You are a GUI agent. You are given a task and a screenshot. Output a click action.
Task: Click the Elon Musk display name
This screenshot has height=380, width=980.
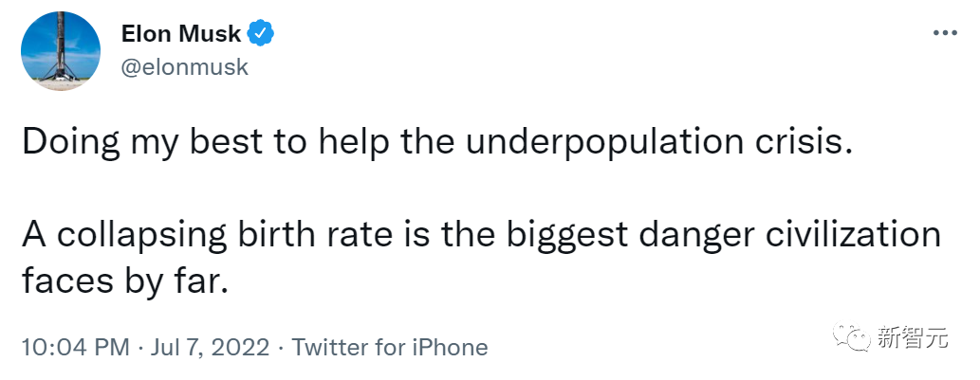coord(181,34)
